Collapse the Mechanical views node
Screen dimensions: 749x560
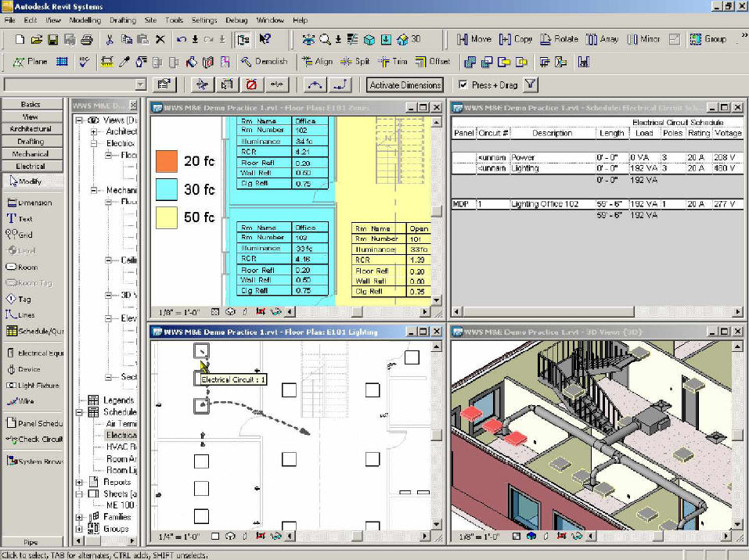(x=94, y=190)
